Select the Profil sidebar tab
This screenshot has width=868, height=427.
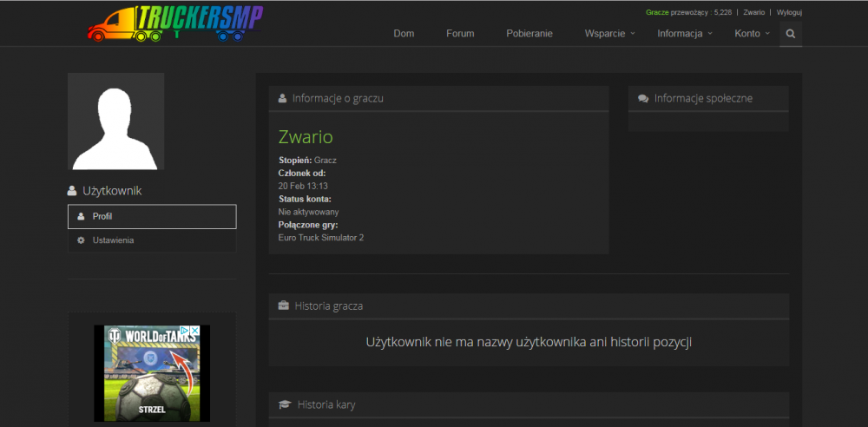[152, 216]
